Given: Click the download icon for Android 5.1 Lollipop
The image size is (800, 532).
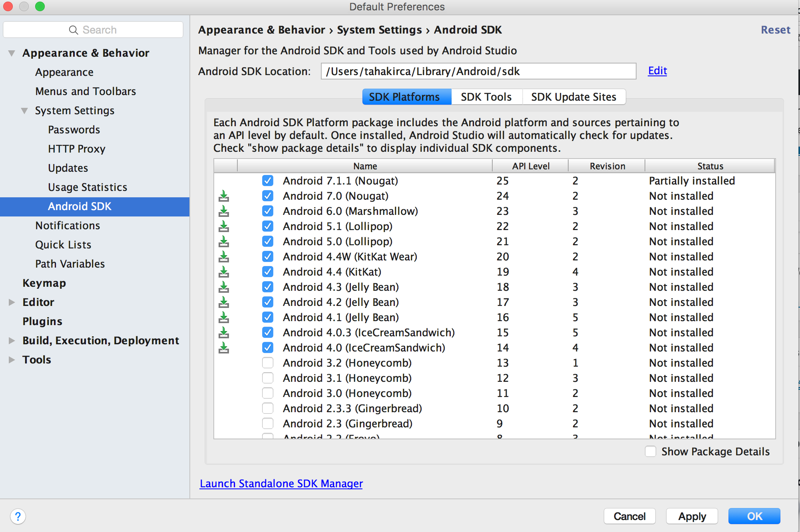Looking at the screenshot, I should coord(226,226).
